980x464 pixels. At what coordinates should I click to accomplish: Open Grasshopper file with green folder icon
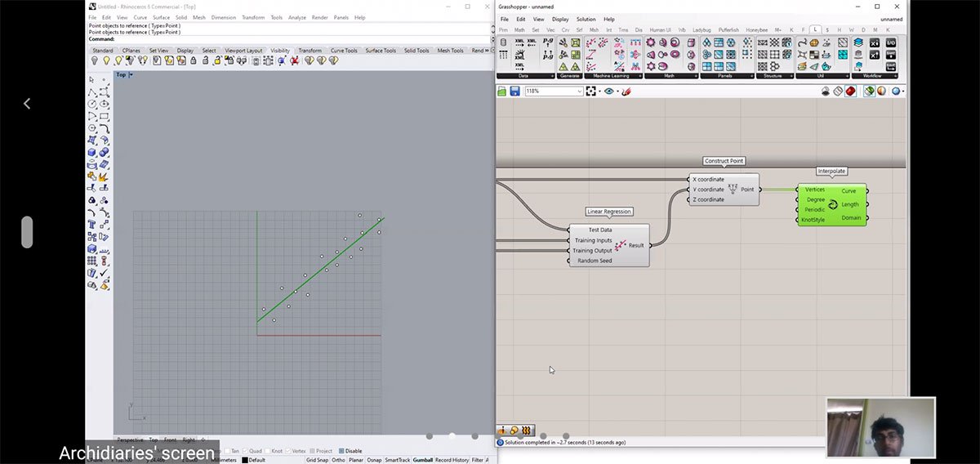pyautogui.click(x=503, y=91)
